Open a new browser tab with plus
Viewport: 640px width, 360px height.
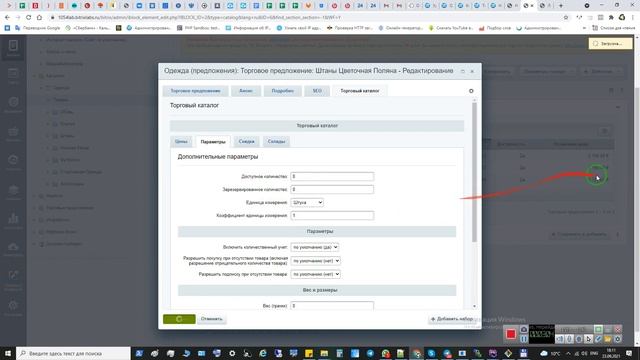point(560,6)
